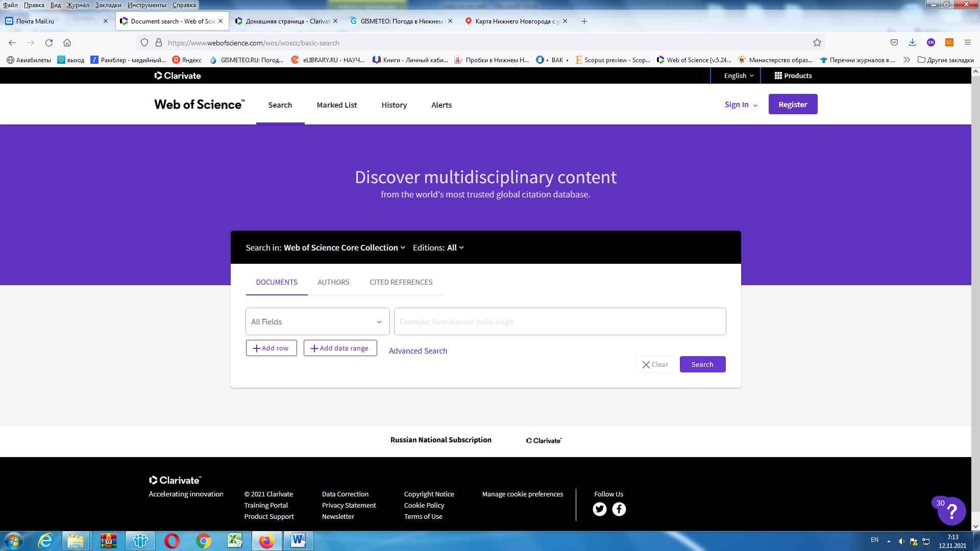Open Terms of Use footer link
The width and height of the screenshot is (980, 551).
point(423,516)
